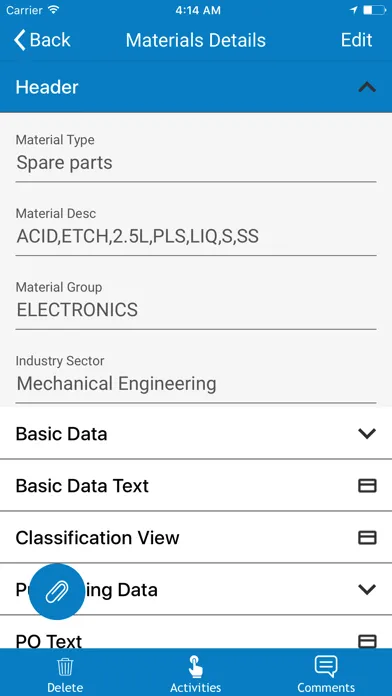Tap the Delete trash can icon

point(65,667)
